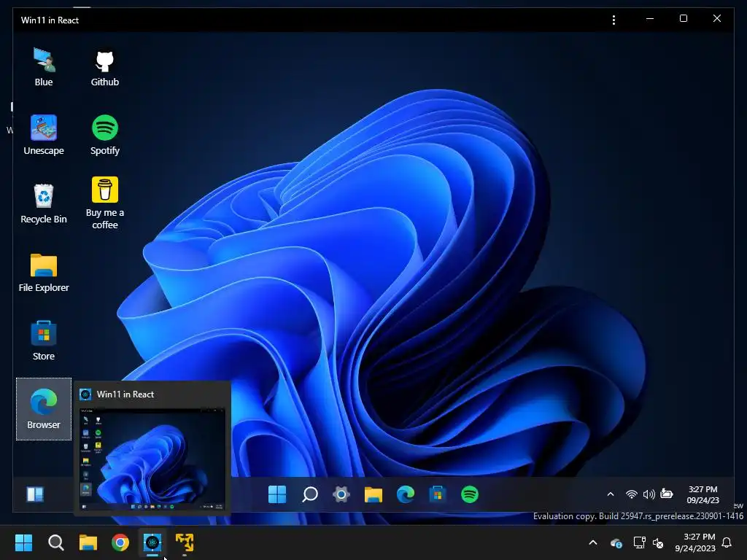Open the Github desktop shortcut

point(105,67)
